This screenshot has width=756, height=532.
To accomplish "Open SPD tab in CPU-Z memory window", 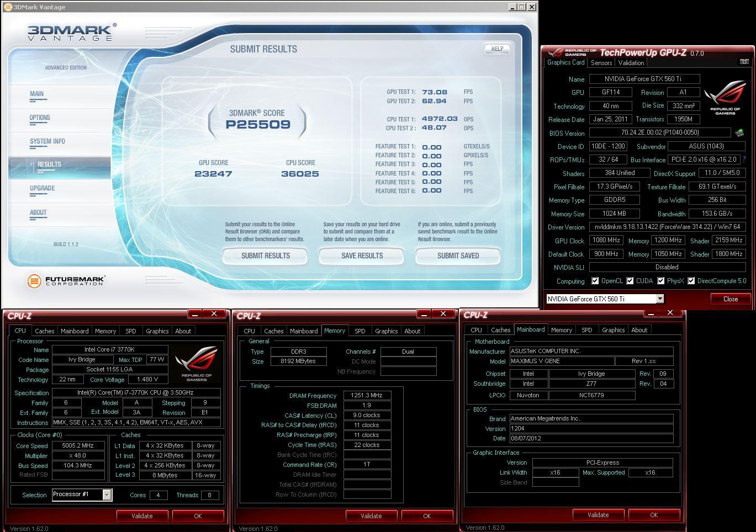I will click(360, 331).
